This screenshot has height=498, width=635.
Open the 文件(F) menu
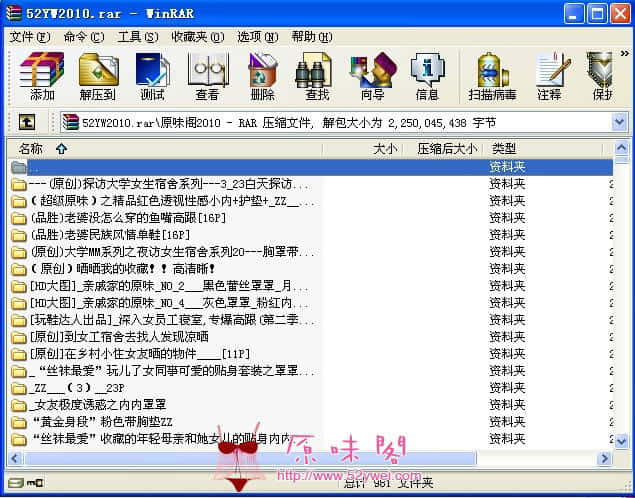point(30,37)
